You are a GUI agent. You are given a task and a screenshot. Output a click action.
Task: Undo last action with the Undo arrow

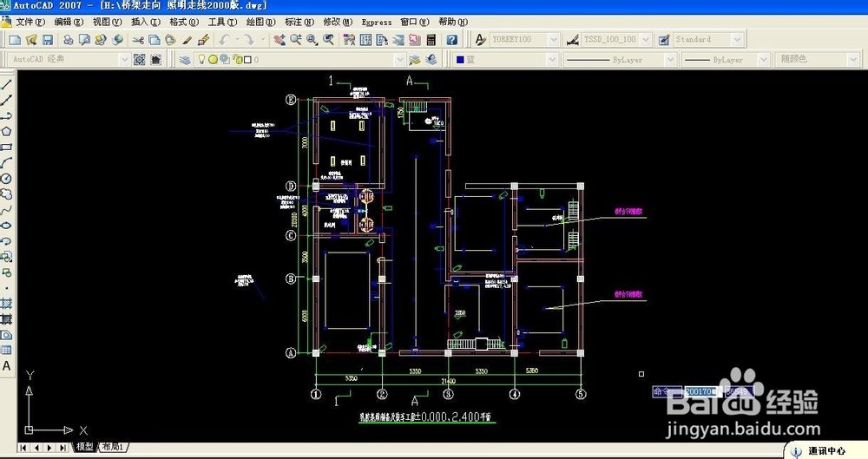(224, 39)
